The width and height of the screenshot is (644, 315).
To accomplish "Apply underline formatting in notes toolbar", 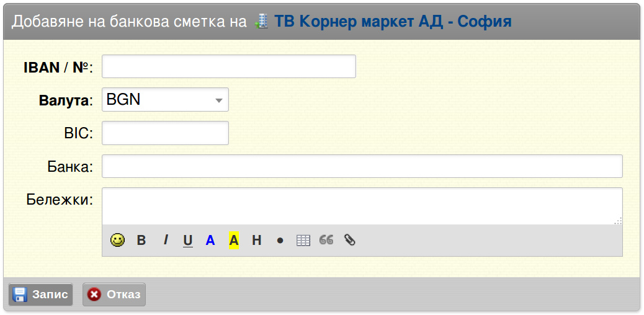I will 188,240.
